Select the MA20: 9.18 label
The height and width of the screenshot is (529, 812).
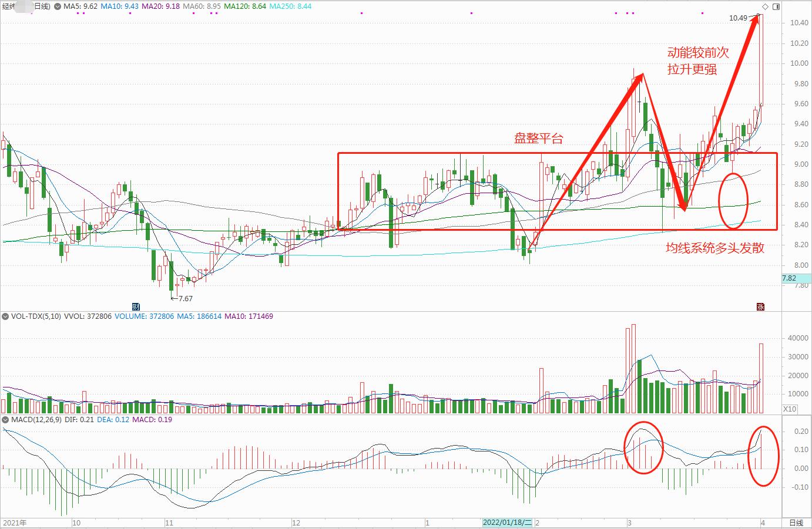point(162,6)
